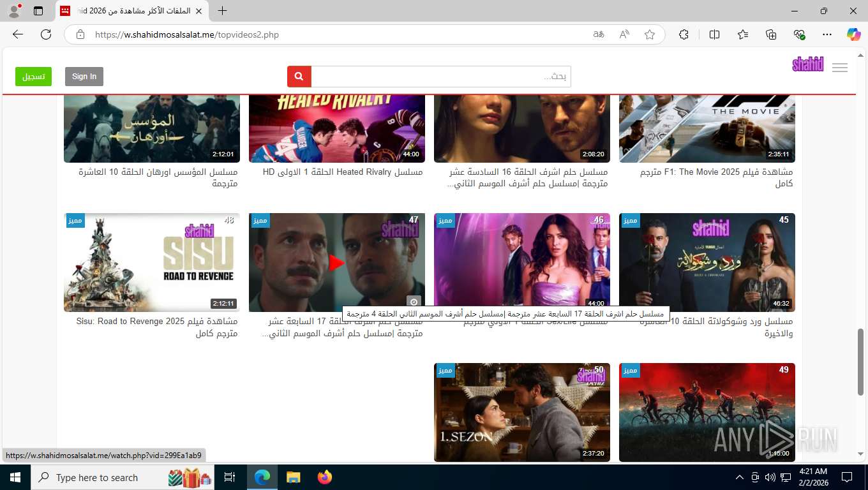Click watch later clock icon on thumbnail 47

point(414,301)
